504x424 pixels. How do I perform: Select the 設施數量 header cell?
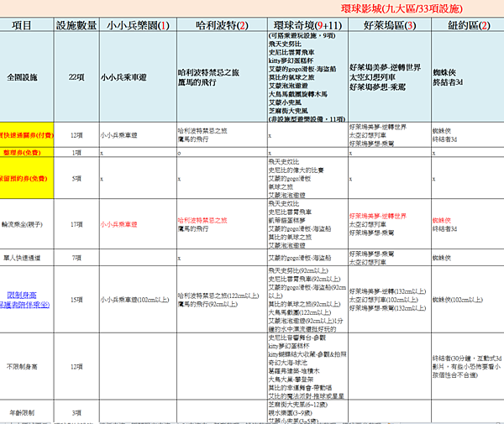(76, 25)
